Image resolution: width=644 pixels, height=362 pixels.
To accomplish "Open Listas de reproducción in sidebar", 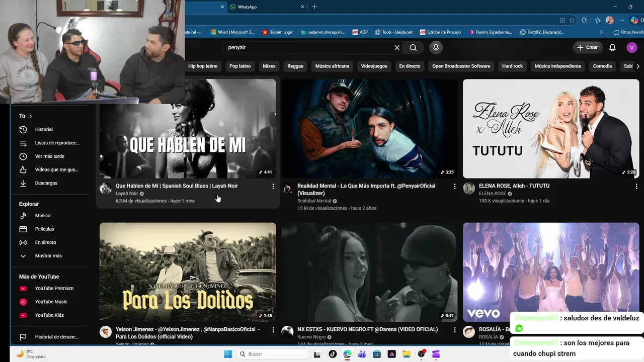I will (49, 143).
